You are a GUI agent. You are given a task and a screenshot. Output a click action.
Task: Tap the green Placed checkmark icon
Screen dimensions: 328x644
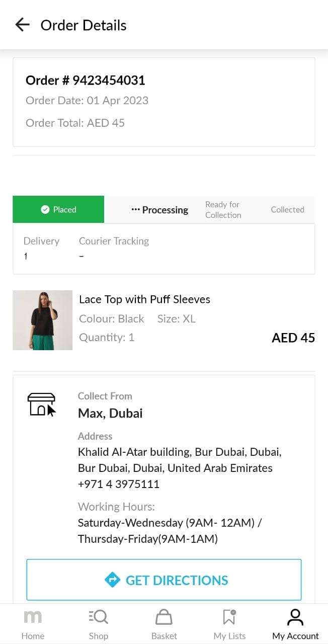[x=45, y=210]
